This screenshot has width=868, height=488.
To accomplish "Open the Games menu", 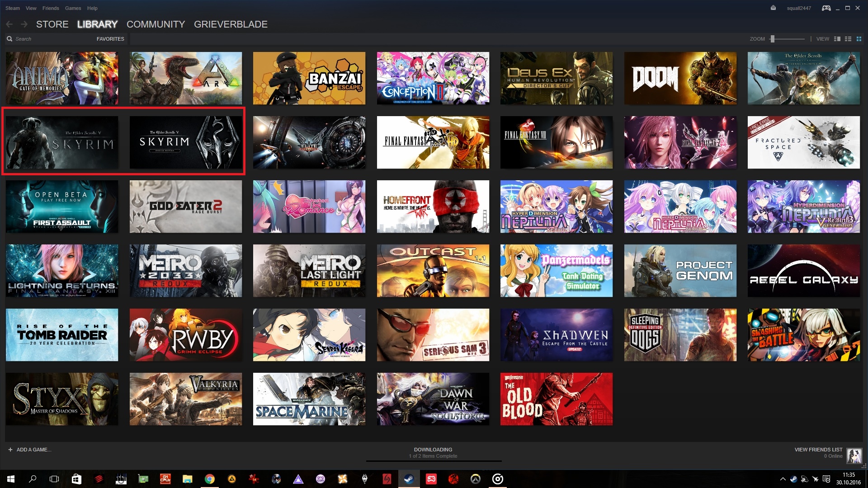I will point(73,8).
